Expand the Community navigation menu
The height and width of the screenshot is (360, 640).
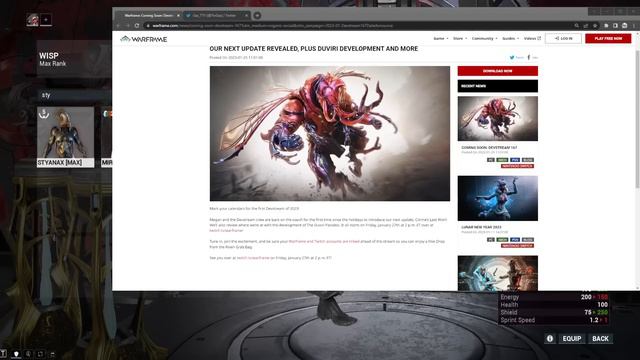(x=484, y=38)
